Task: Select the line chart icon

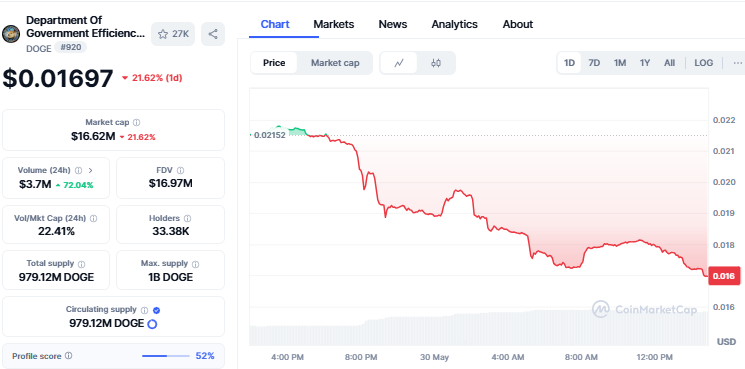Action: point(399,63)
